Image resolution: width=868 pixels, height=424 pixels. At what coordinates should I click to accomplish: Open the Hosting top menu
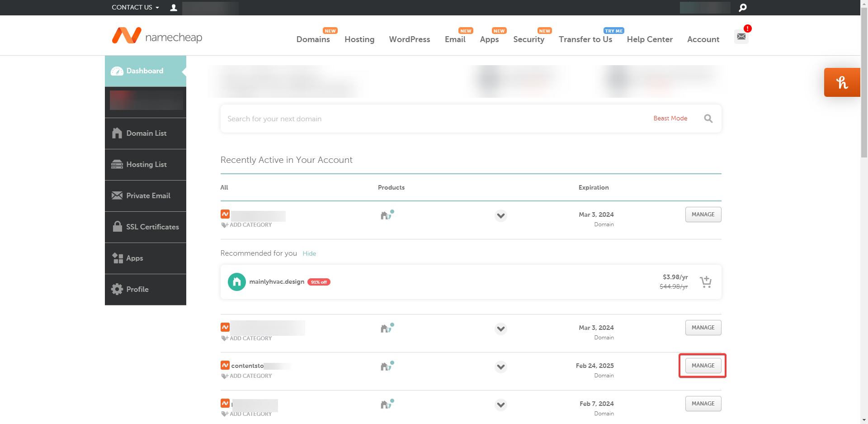pyautogui.click(x=359, y=39)
